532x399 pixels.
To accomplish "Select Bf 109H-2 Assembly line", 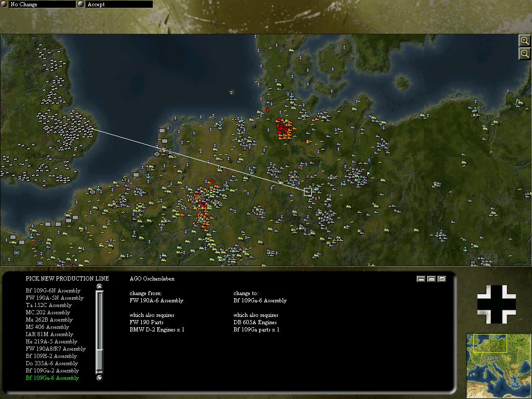I will coord(51,356).
